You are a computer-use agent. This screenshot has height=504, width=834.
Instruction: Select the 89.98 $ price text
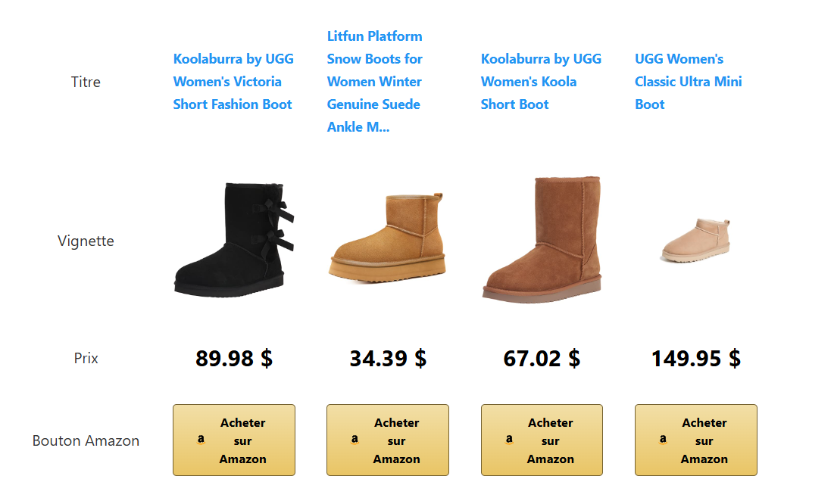(x=234, y=358)
